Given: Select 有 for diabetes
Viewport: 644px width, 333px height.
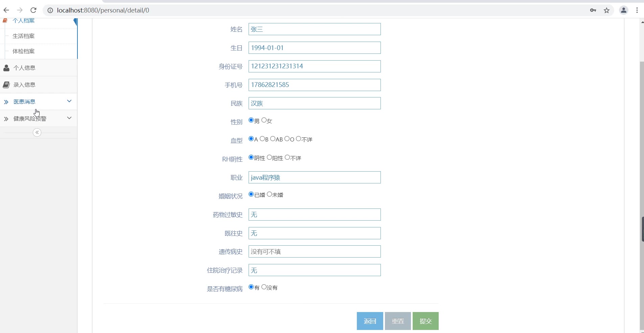Looking at the screenshot, I should [251, 287].
